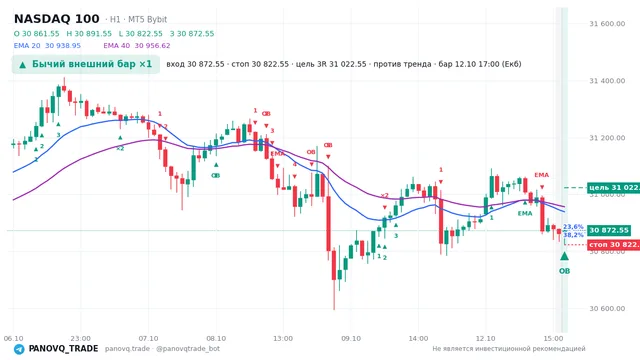
Task: Click the 30 600.00 price axis label
Action: click(x=607, y=309)
